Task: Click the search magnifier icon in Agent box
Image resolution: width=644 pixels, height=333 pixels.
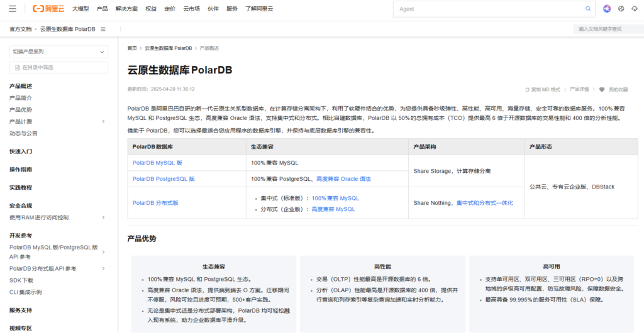Action: 588,9
